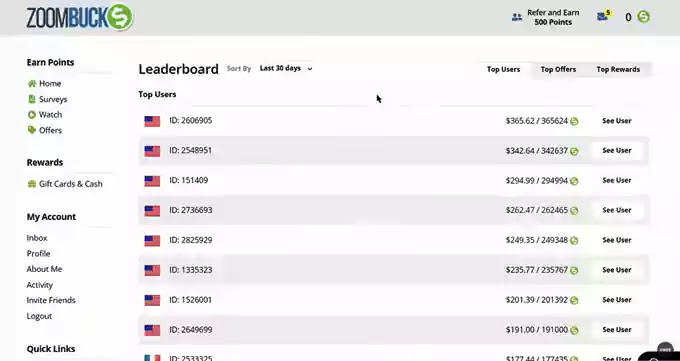Click the flag beside ID: 2606905
The width and height of the screenshot is (680, 361).
152,121
